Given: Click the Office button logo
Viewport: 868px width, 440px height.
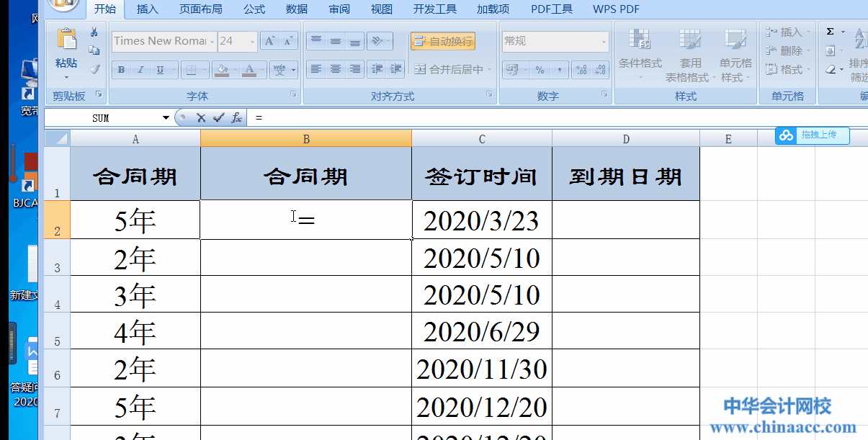Looking at the screenshot, I should tap(66, 6).
